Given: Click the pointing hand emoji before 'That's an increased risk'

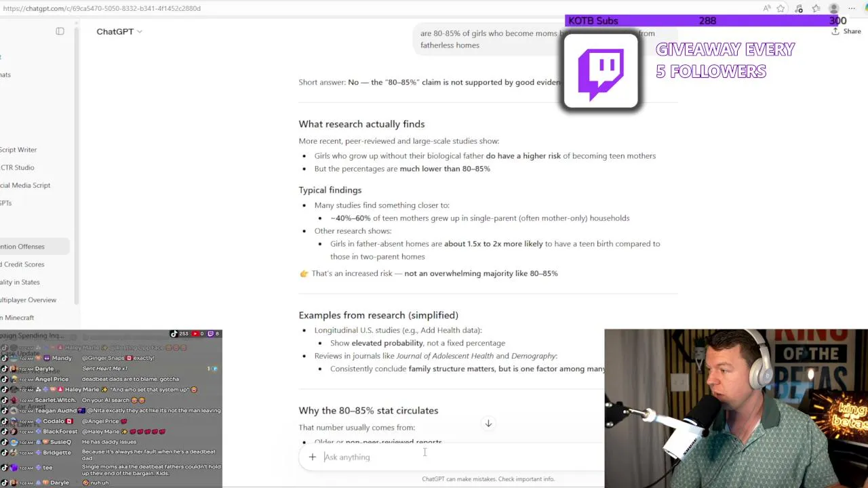Looking at the screenshot, I should [304, 273].
